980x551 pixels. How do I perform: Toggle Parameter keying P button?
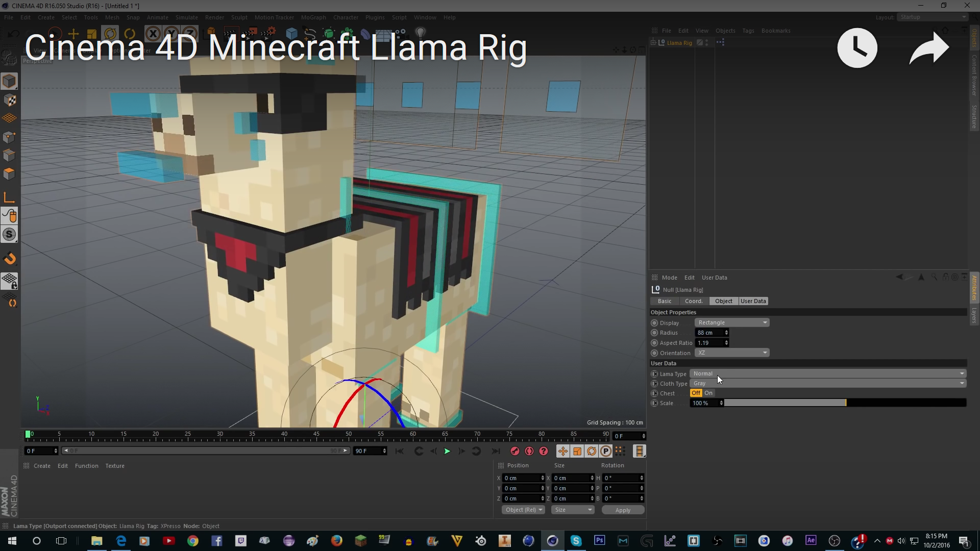click(606, 451)
